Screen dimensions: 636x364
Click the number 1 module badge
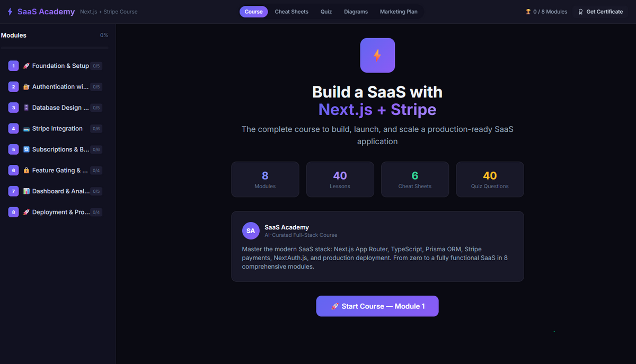[13, 66]
